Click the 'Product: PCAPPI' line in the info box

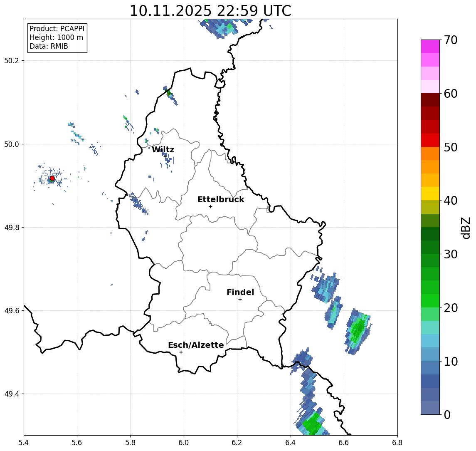[57, 29]
